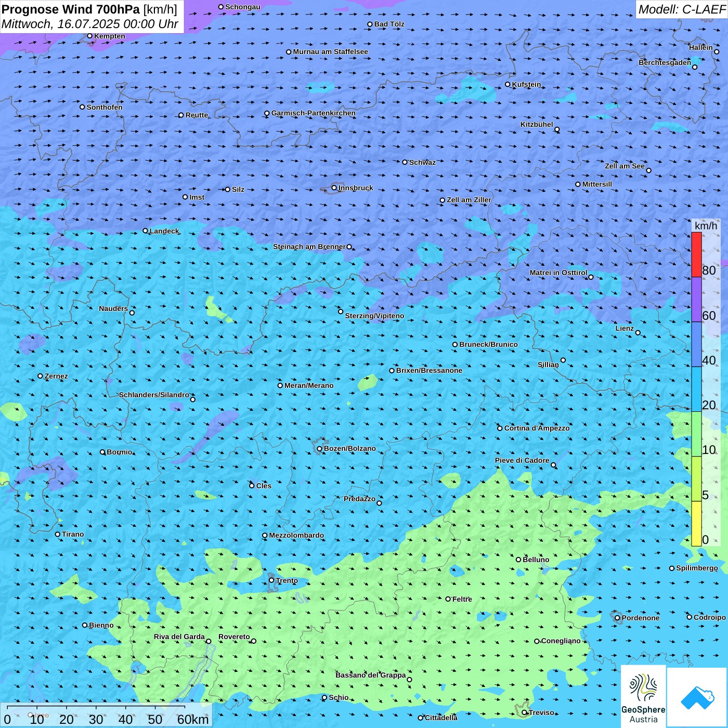Click the 'Bienno' label
The height and width of the screenshot is (728, 728).
[x=101, y=625]
